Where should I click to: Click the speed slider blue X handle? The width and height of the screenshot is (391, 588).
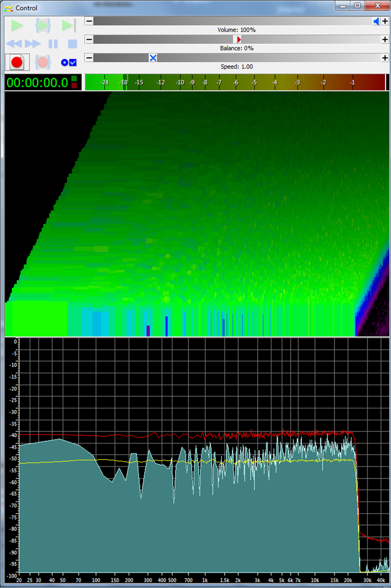point(153,58)
